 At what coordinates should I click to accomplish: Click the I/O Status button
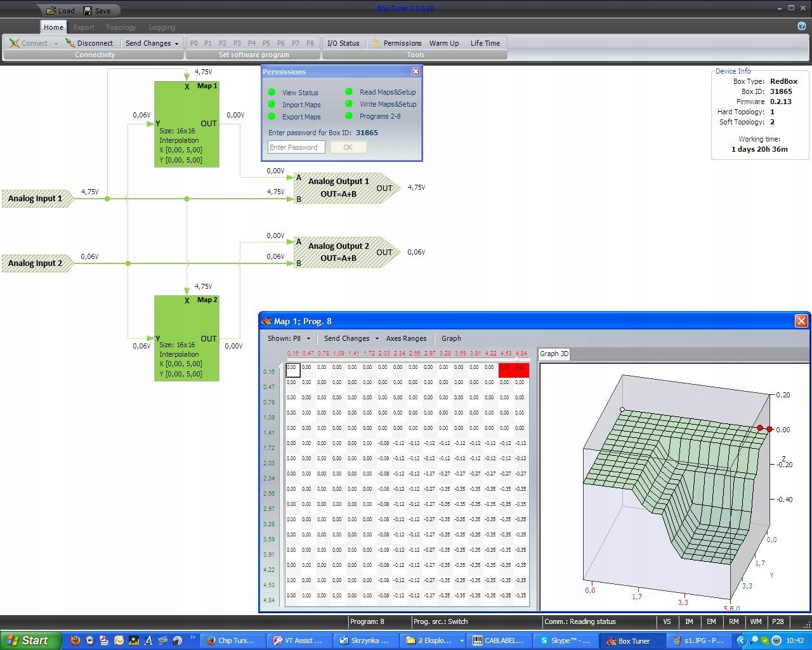[343, 43]
